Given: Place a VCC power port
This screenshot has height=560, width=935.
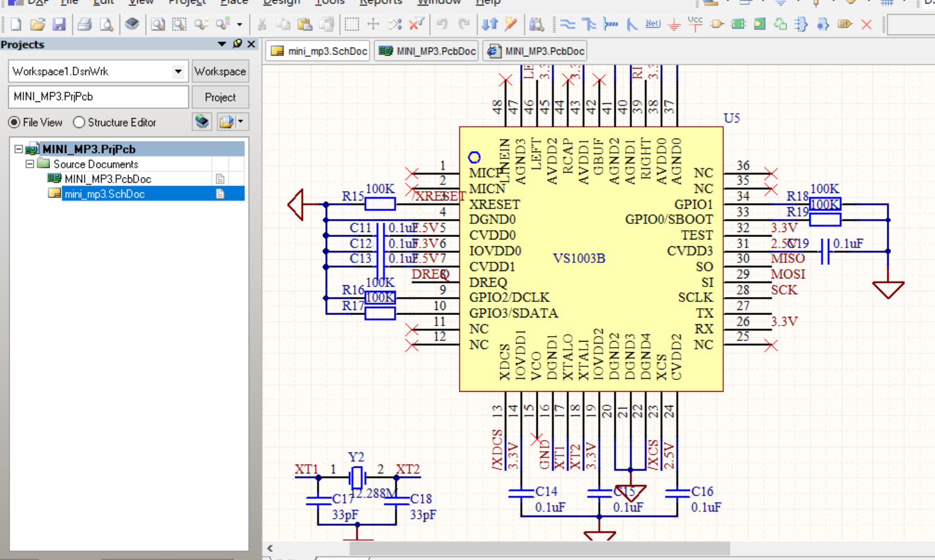Looking at the screenshot, I should tap(695, 24).
